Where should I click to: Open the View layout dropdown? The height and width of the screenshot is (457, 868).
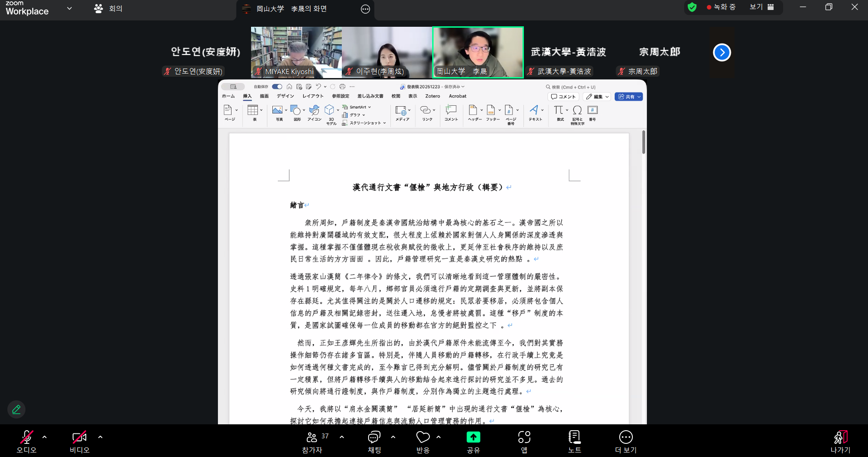click(x=761, y=7)
